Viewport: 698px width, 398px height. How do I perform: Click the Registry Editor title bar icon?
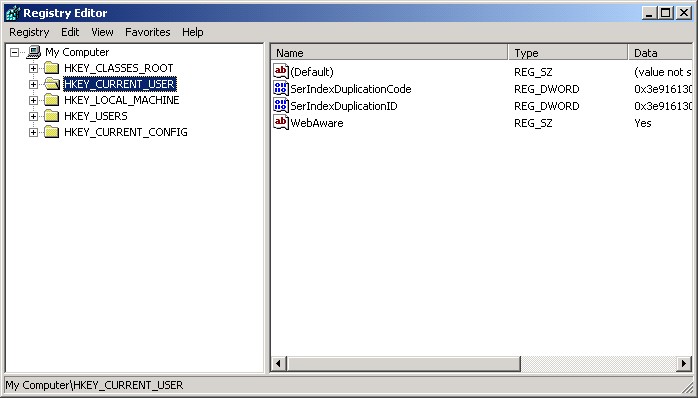[12, 13]
